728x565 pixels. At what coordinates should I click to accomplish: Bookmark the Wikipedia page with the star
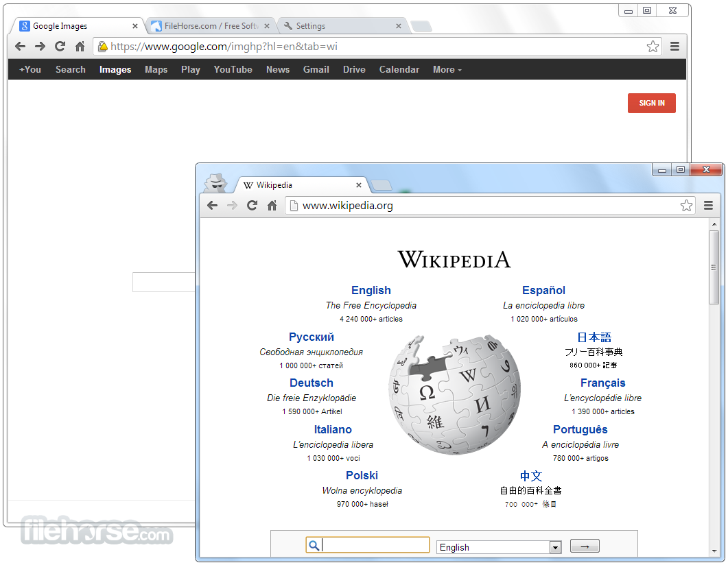pyautogui.click(x=686, y=205)
